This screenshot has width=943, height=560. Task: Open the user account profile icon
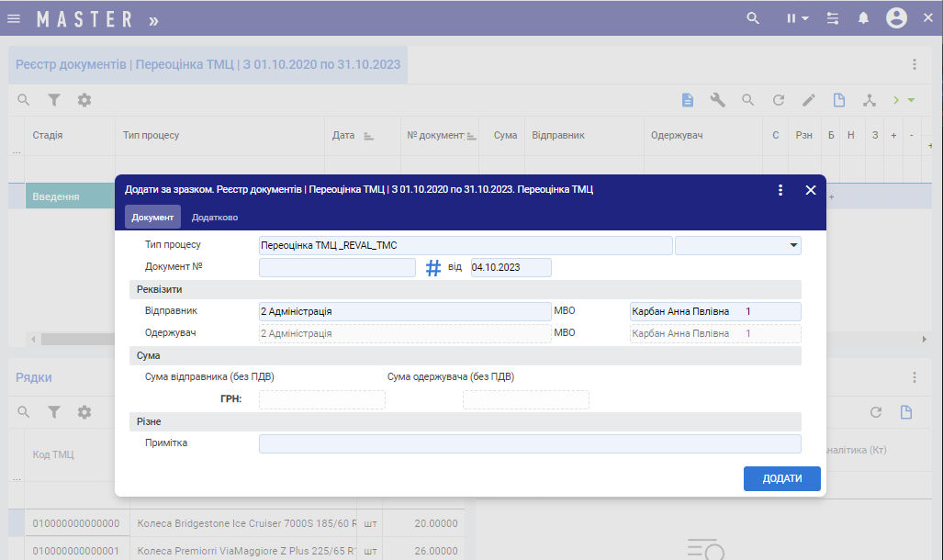(x=897, y=18)
